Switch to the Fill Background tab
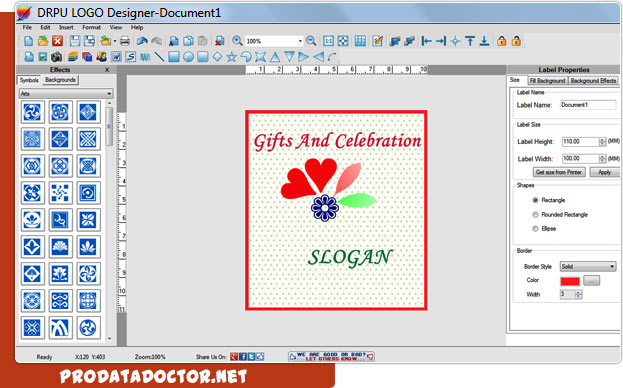Viewport: 623px width, 388px height. (547, 81)
